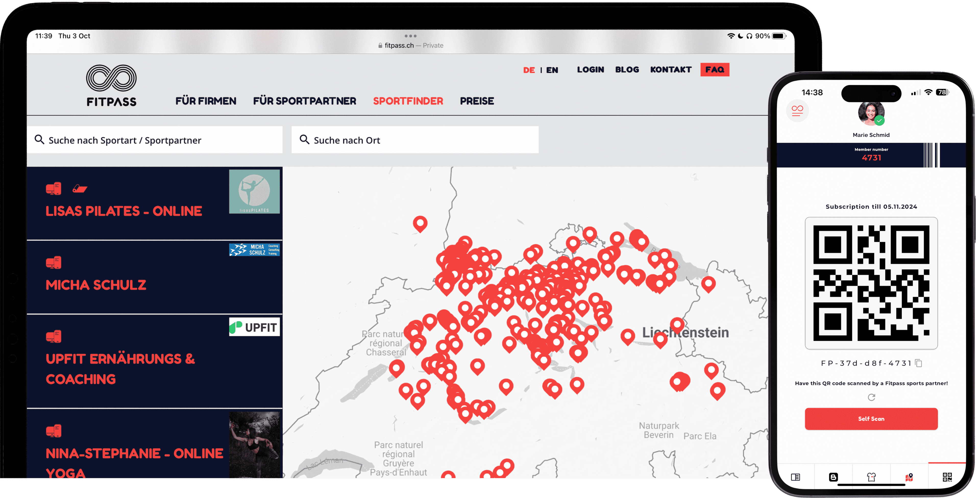Tap the member number 4731

click(x=871, y=158)
